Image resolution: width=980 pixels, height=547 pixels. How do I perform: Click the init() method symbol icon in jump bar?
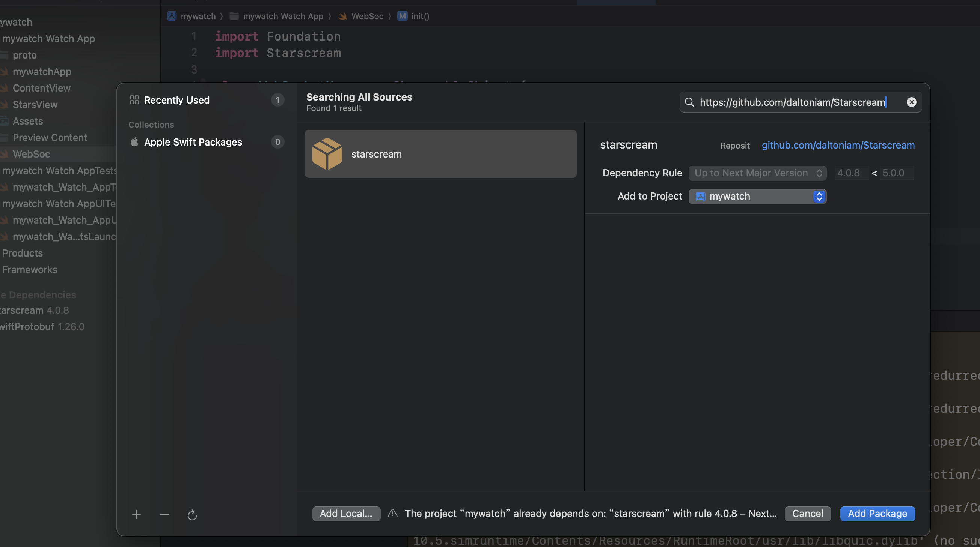click(x=402, y=16)
